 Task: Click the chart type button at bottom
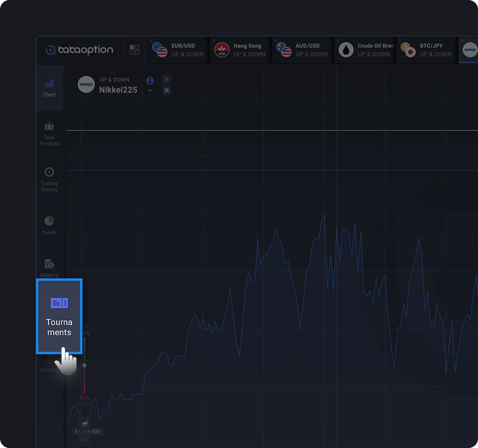click(84, 423)
